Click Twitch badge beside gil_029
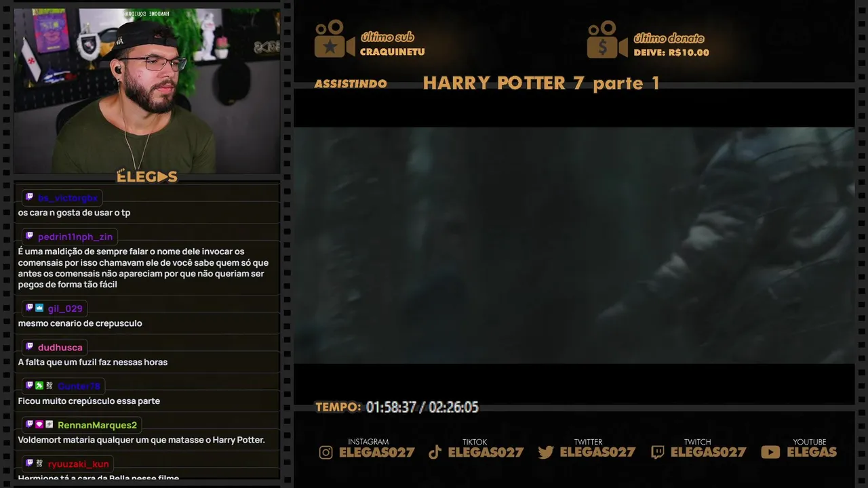Image resolution: width=868 pixels, height=488 pixels. [x=29, y=308]
